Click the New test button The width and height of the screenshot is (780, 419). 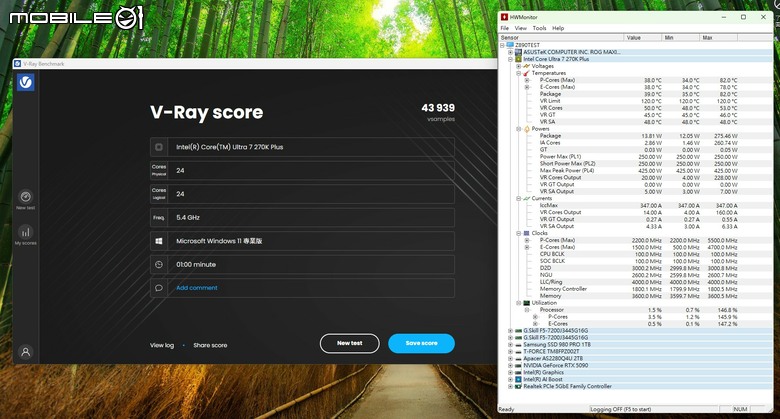click(350, 343)
